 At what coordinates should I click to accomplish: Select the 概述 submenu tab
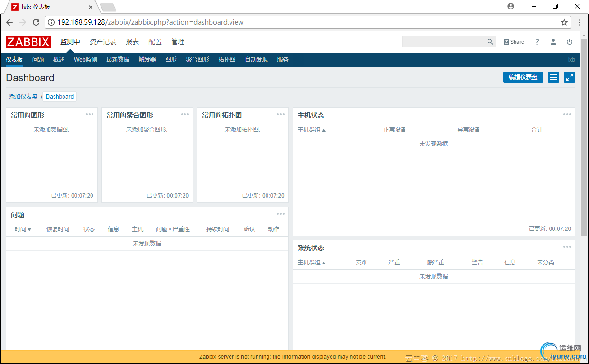(x=59, y=60)
